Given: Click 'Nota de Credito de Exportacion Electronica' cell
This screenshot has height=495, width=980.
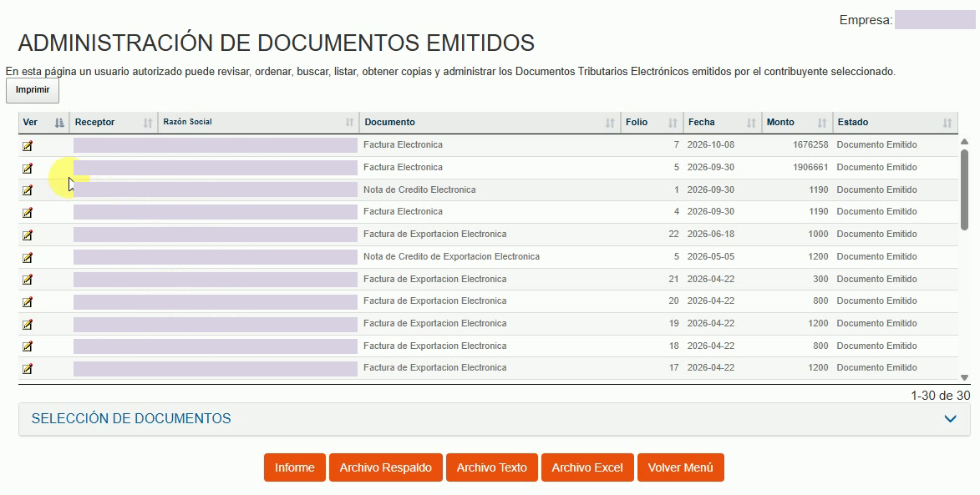Looking at the screenshot, I should pyautogui.click(x=451, y=256).
